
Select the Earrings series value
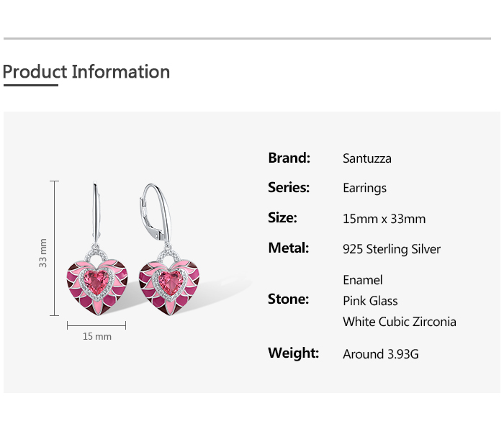click(x=364, y=188)
